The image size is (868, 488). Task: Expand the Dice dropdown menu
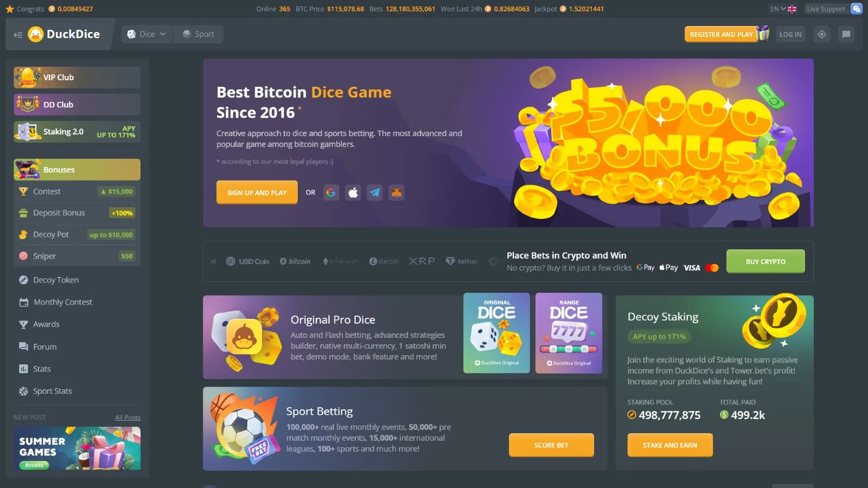coord(146,34)
